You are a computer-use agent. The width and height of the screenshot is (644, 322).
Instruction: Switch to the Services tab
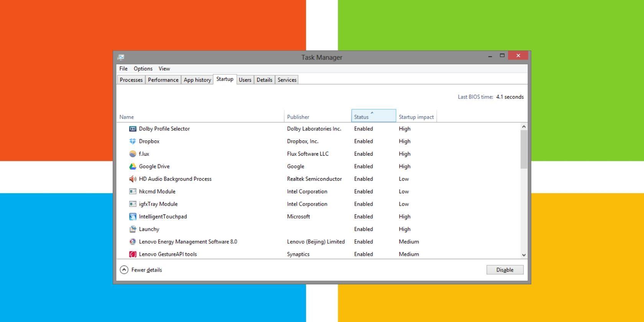(x=287, y=80)
